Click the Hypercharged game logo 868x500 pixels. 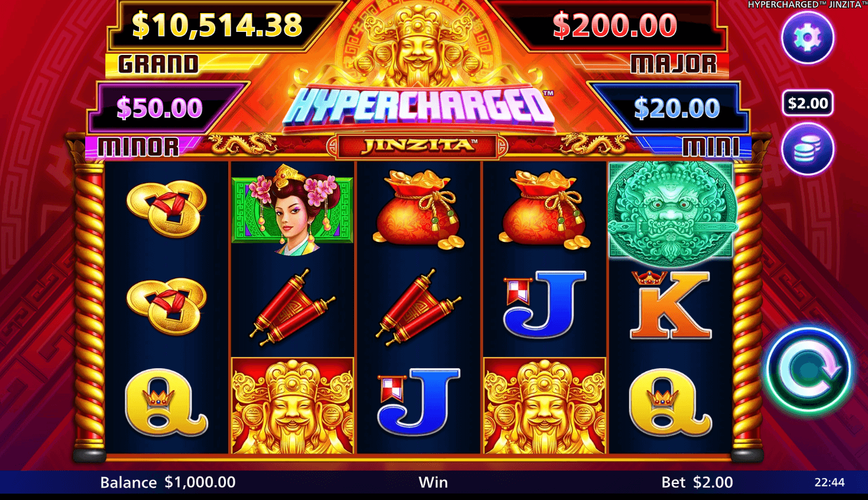tap(419, 106)
